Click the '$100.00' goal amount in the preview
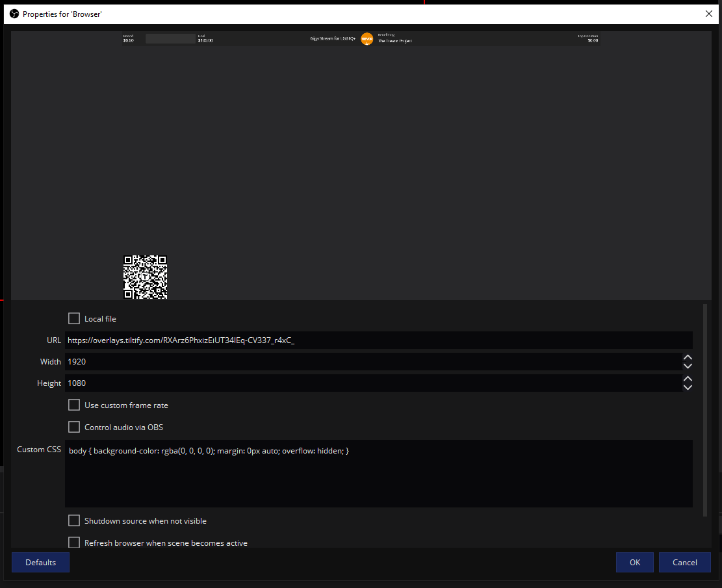Image resolution: width=722 pixels, height=588 pixels. pyautogui.click(x=205, y=40)
